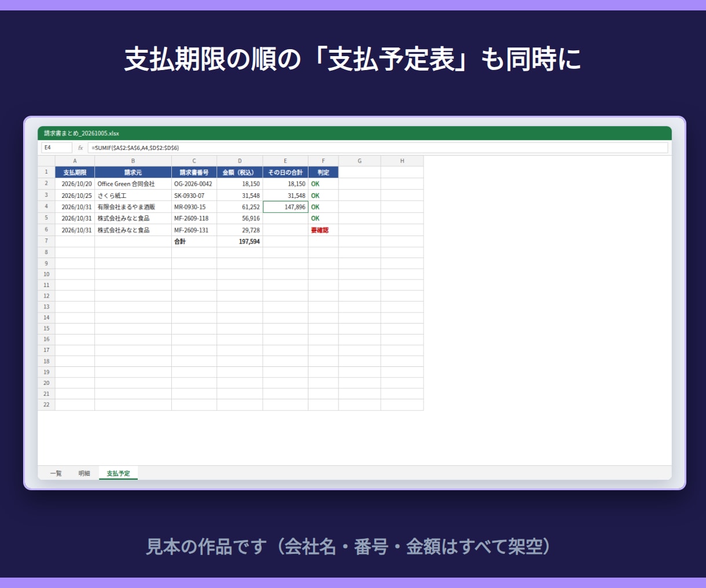
Task: Click the 支払期限 header cell
Action: (75, 172)
